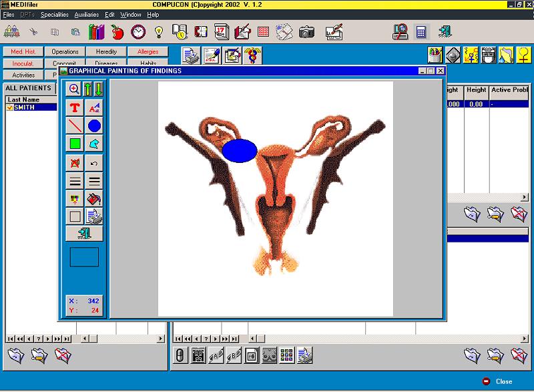Pick the blue circle shape tool

point(94,126)
